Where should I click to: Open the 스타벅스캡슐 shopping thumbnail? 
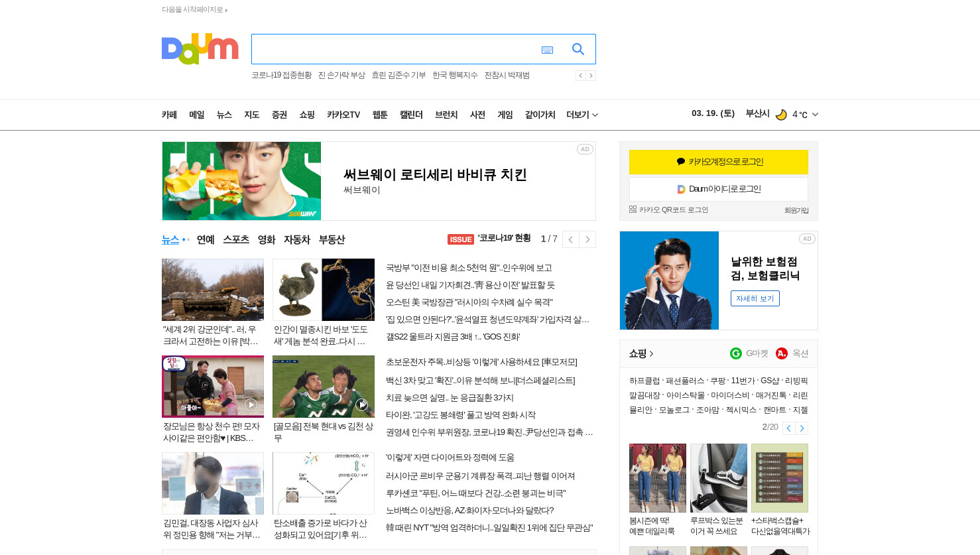click(780, 478)
